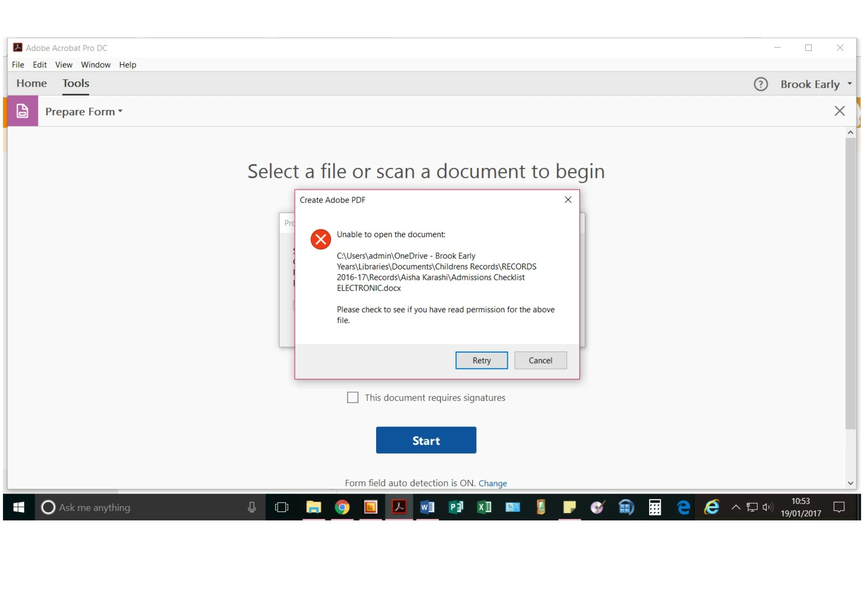Open the Window menu
Image resolution: width=868 pixels, height=614 pixels.
96,65
